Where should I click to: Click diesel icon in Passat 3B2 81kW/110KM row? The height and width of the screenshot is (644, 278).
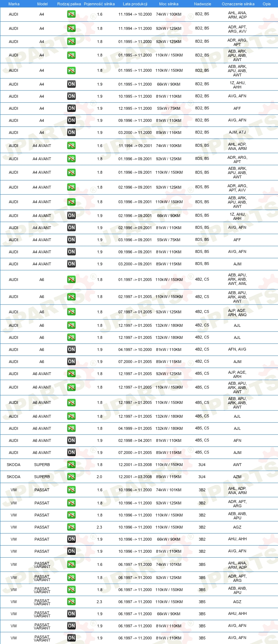71,551
